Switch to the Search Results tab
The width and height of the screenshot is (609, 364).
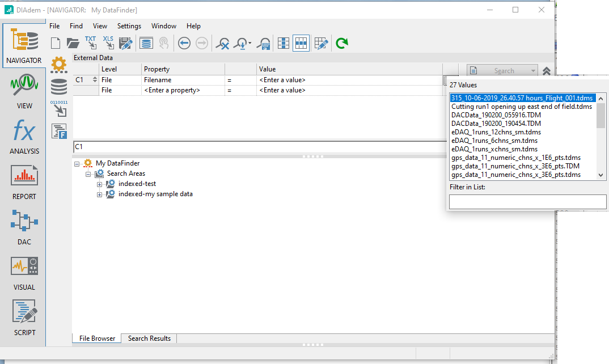click(x=149, y=338)
